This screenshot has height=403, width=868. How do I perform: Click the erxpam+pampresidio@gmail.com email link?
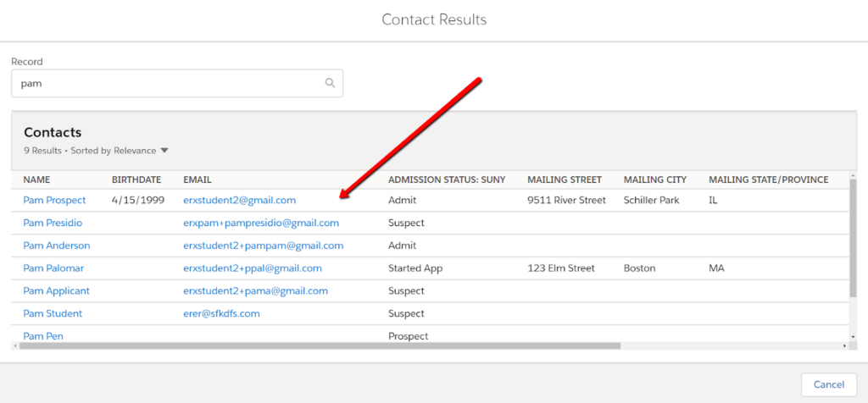[261, 223]
